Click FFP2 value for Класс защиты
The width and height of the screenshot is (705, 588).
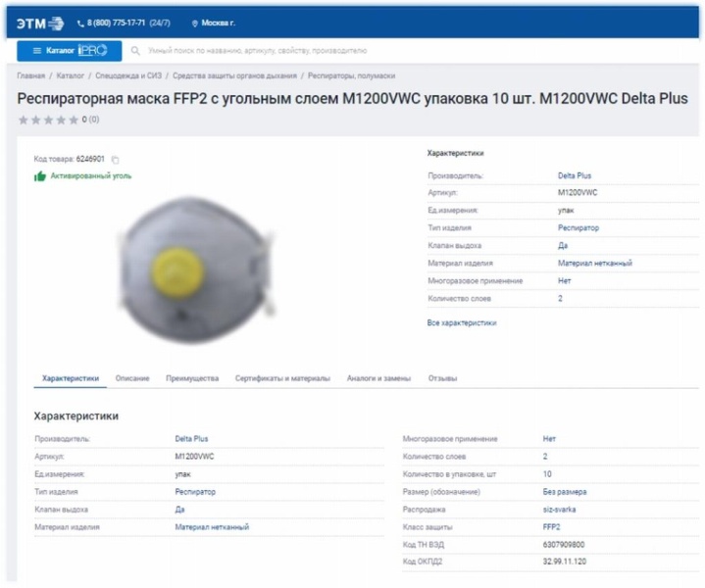pyautogui.click(x=551, y=527)
